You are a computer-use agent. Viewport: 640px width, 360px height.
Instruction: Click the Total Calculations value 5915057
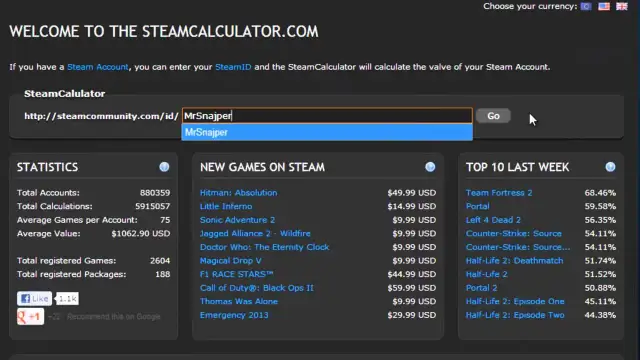(153, 206)
